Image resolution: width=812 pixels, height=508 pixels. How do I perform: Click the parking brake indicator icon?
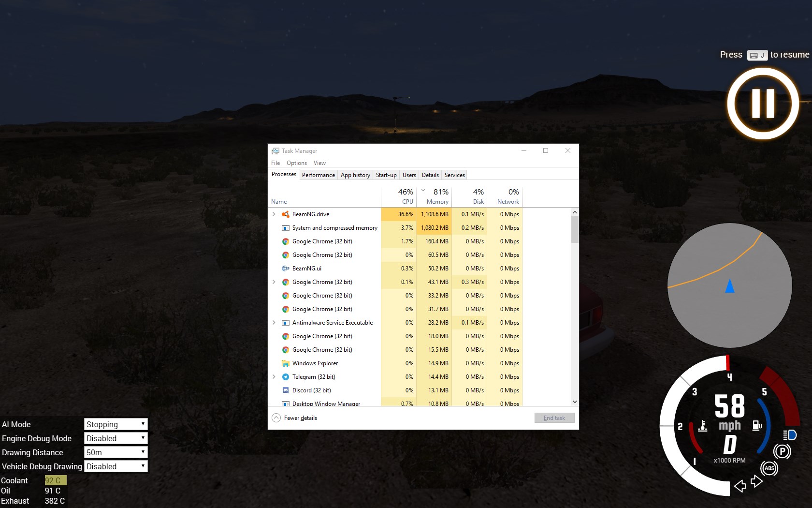(782, 452)
